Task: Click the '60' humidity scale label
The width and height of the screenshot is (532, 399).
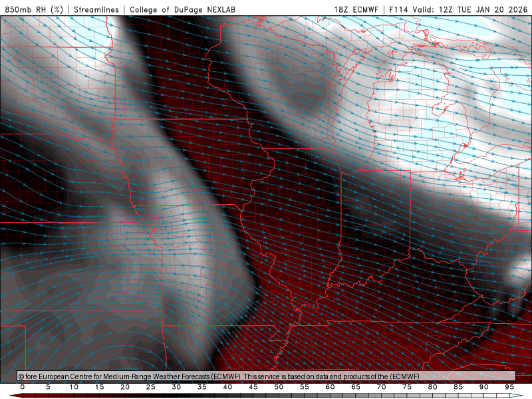Action: pos(330,387)
